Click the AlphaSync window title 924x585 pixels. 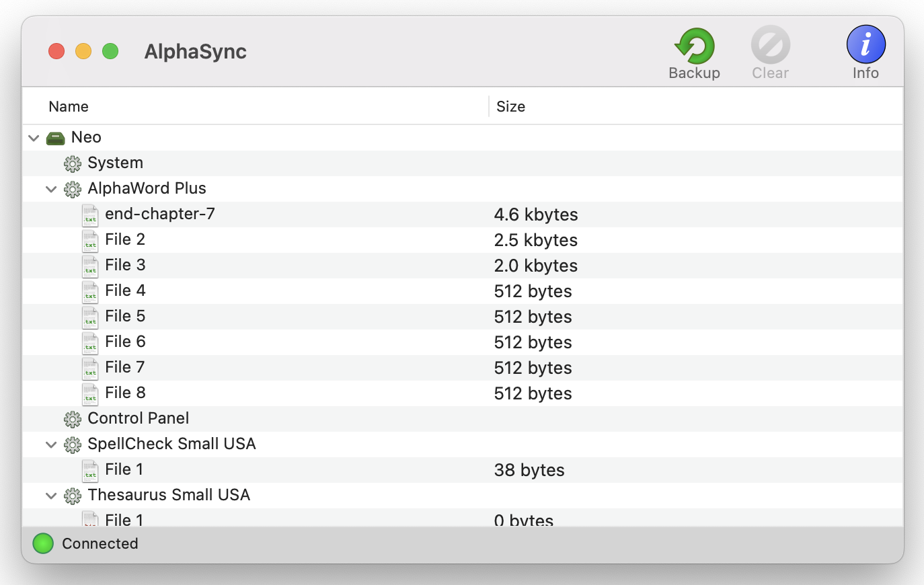[196, 52]
